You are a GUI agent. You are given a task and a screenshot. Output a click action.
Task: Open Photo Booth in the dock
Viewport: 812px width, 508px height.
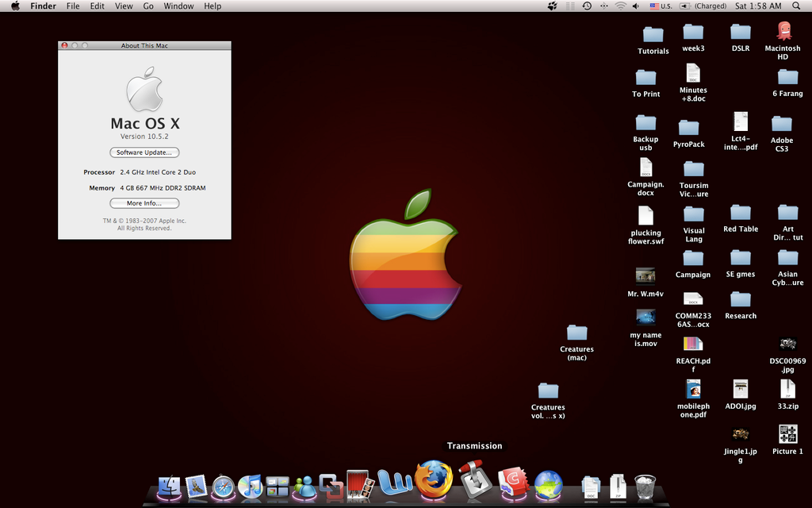click(360, 485)
